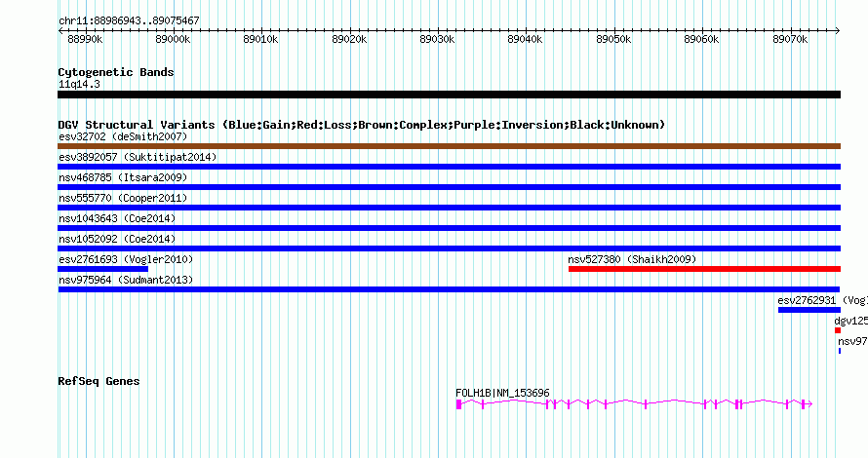Viewport: 868px width, 458px height.
Task: Select the nsv975964 (Sudmant2013) label
Action: click(x=126, y=280)
